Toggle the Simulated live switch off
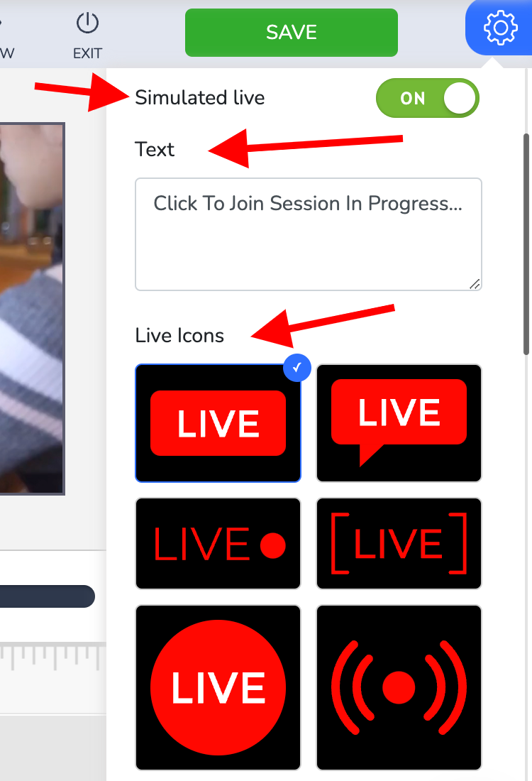The height and width of the screenshot is (781, 532). tap(428, 98)
